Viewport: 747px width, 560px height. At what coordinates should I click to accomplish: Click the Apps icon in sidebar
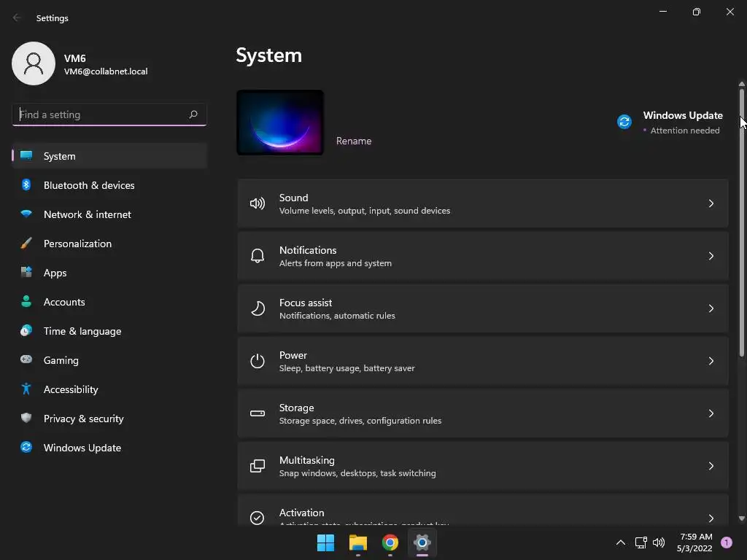[26, 273]
